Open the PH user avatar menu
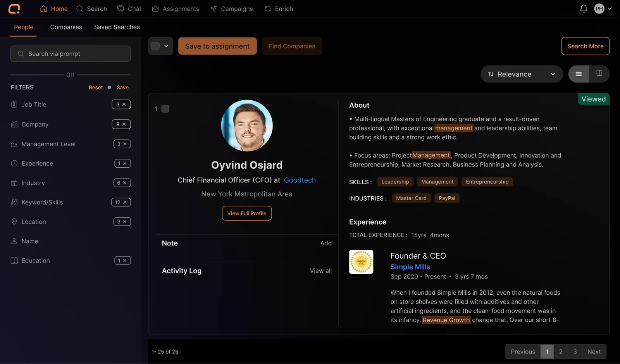 599,9
